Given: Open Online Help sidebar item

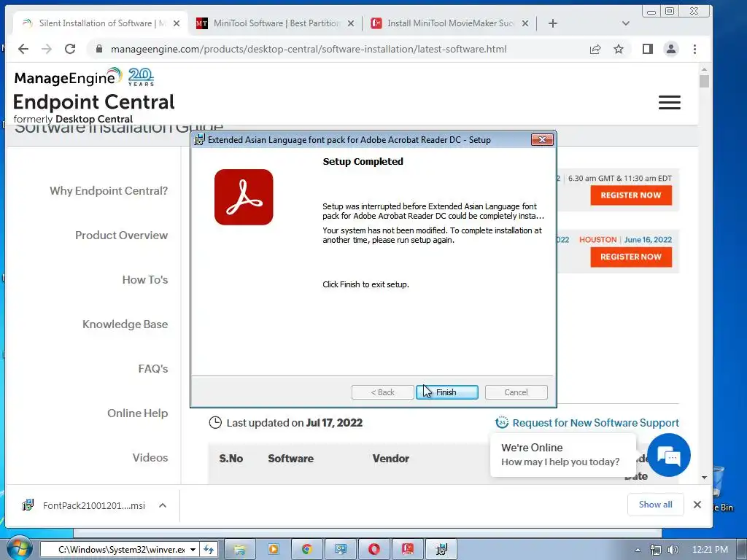Looking at the screenshot, I should (x=137, y=413).
